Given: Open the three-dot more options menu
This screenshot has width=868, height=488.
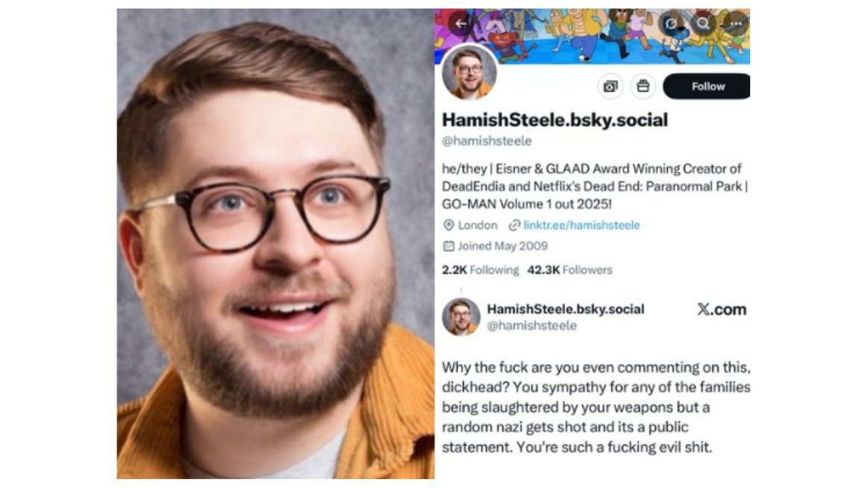Looking at the screenshot, I should (x=736, y=23).
